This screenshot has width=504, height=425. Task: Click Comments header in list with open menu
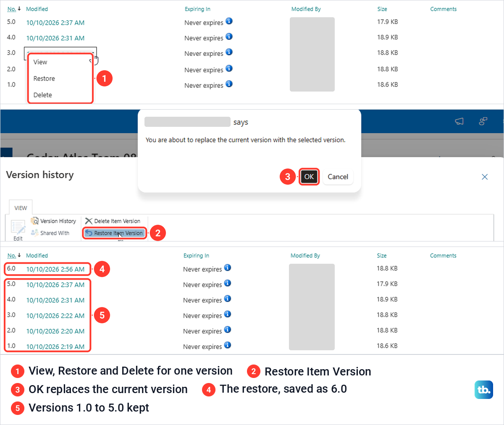pyautogui.click(x=444, y=9)
